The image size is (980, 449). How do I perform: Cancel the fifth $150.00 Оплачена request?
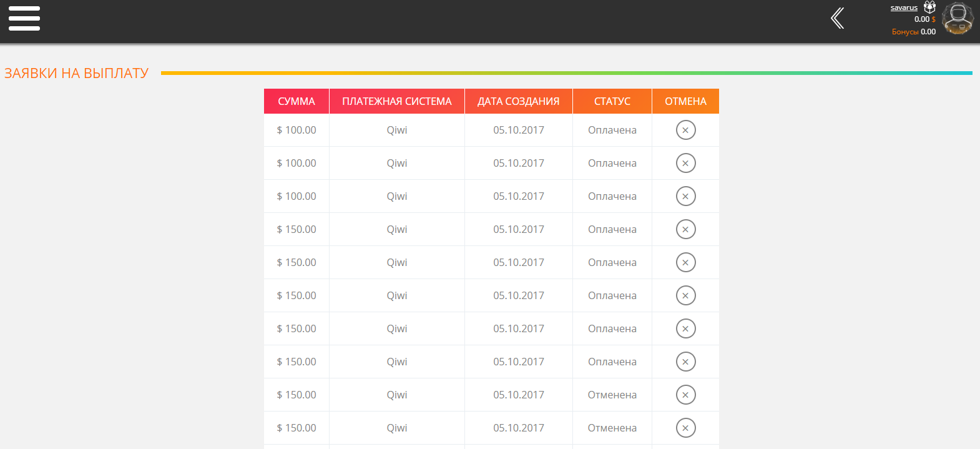(x=685, y=362)
